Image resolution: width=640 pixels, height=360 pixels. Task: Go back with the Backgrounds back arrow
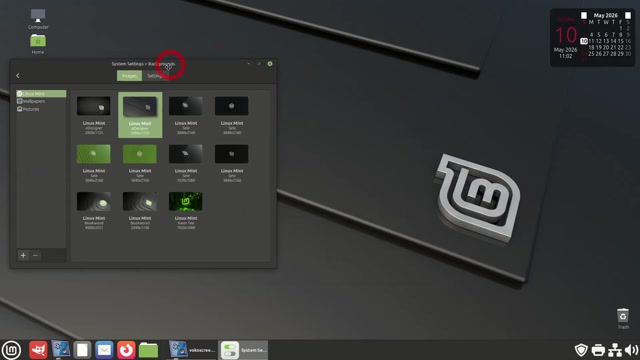point(18,76)
